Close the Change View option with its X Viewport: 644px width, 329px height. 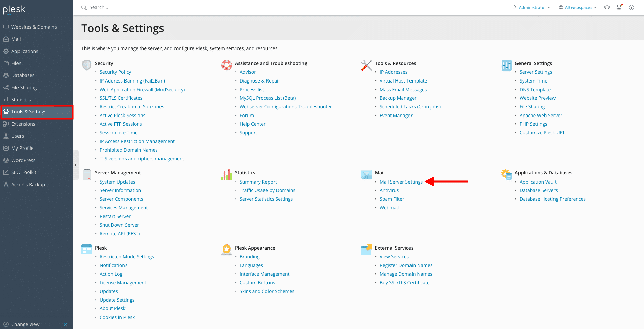coord(65,325)
